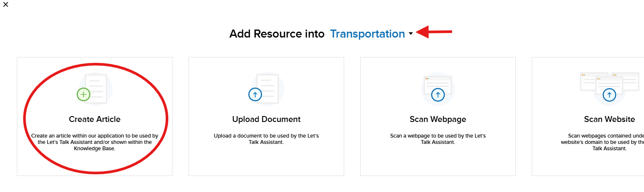Image resolution: width=644 pixels, height=192 pixels.
Task: Click the blue arrow icon for Scan Webpage
Action: pyautogui.click(x=438, y=95)
